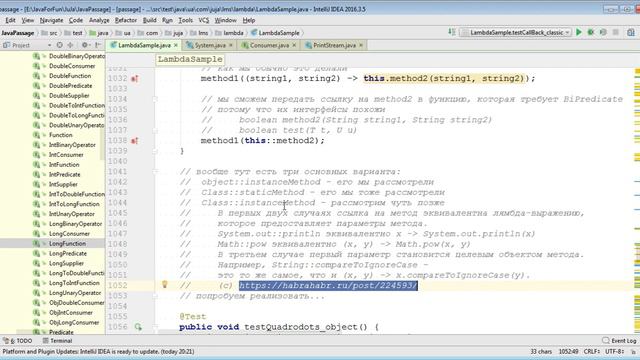Open the VCS menu
640x360 pixels.
point(204,20)
